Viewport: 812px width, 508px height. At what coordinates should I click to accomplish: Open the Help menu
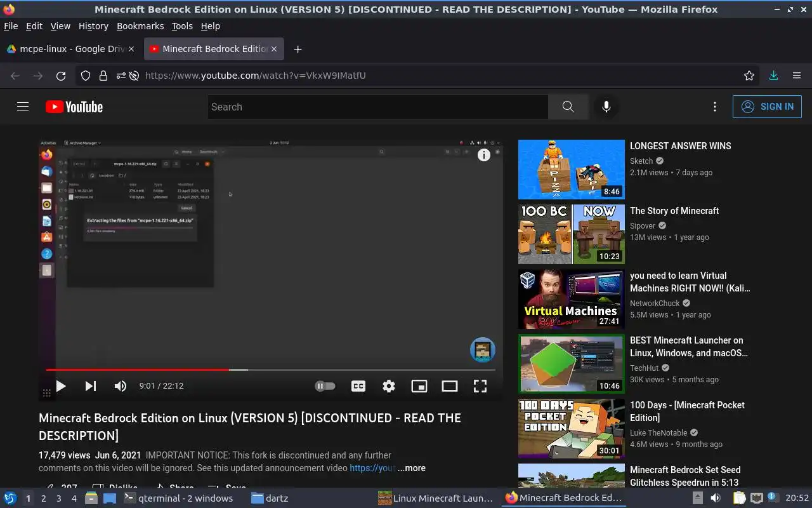210,26
